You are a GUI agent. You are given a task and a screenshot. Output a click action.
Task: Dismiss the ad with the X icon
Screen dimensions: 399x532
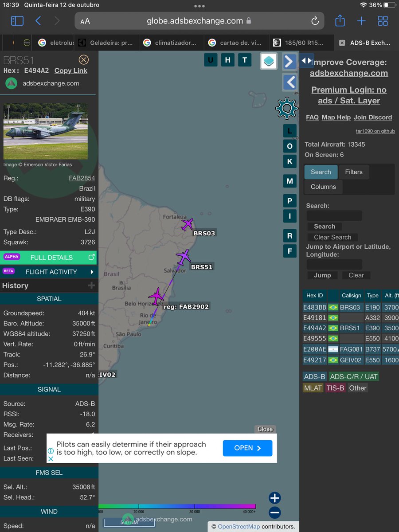(51, 459)
